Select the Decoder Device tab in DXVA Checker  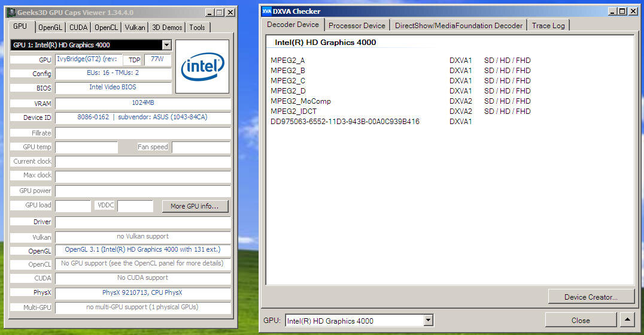pyautogui.click(x=293, y=24)
